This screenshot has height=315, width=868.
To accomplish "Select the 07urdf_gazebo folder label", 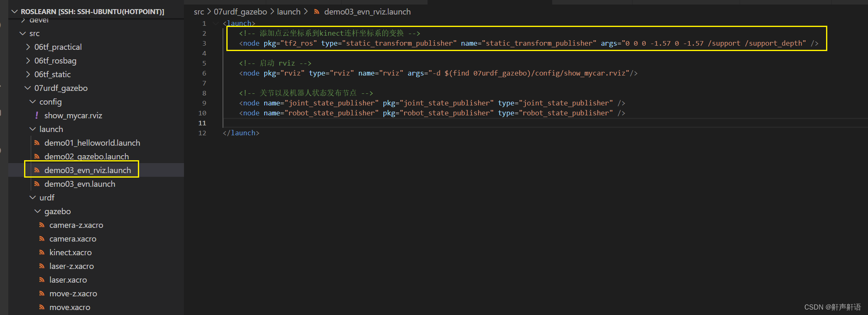I will [x=61, y=88].
